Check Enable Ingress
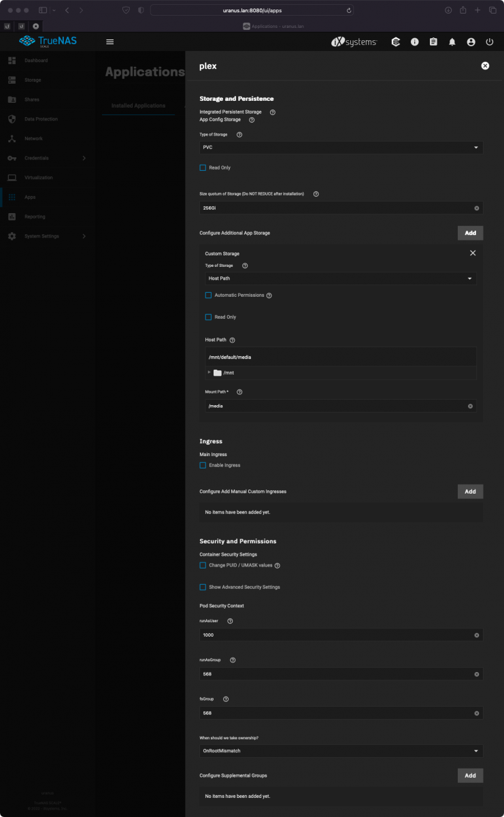The width and height of the screenshot is (504, 817). tap(203, 465)
